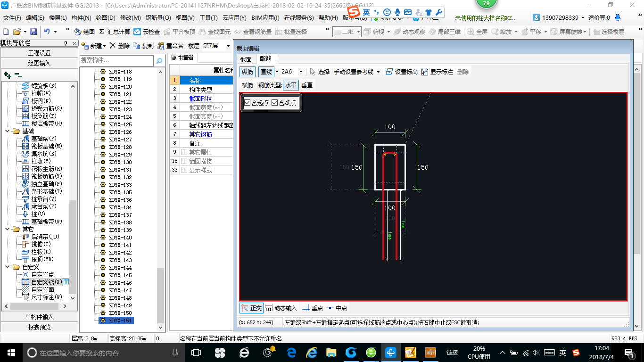Click the New file icon
This screenshot has height=362, width=644.
pyautogui.click(x=6, y=32)
